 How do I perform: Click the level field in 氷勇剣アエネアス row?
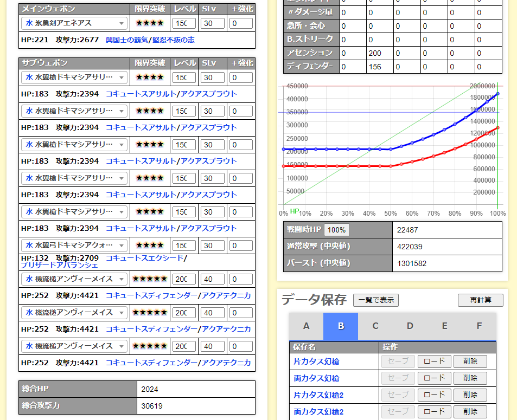[x=184, y=23]
